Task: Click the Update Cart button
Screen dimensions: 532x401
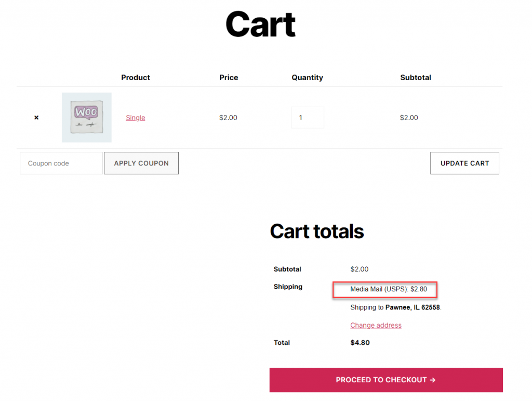Action: (x=464, y=163)
